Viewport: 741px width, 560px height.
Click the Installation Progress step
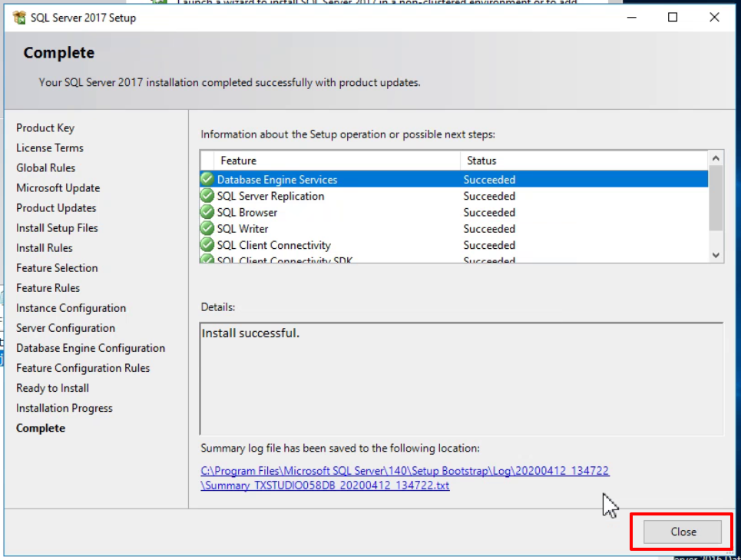[x=65, y=409]
